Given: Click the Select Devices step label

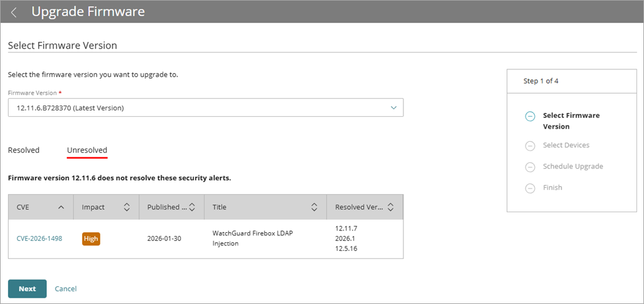Looking at the screenshot, I should [x=566, y=145].
